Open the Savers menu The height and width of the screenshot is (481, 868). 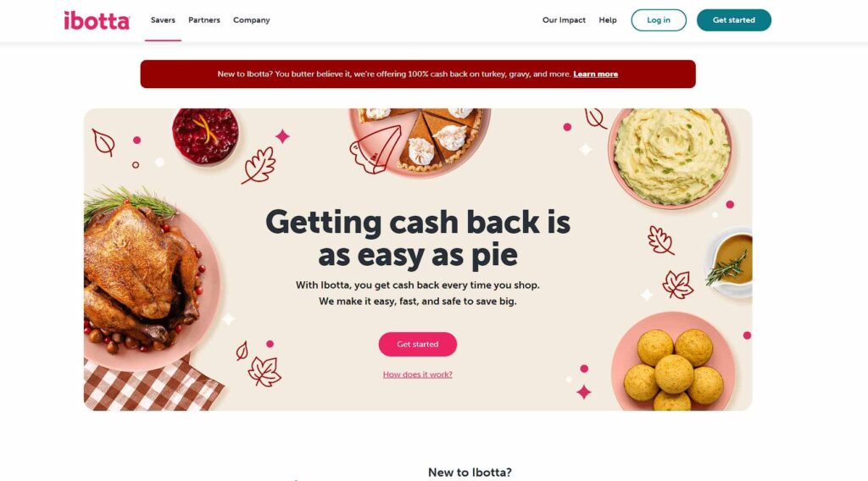tap(163, 20)
